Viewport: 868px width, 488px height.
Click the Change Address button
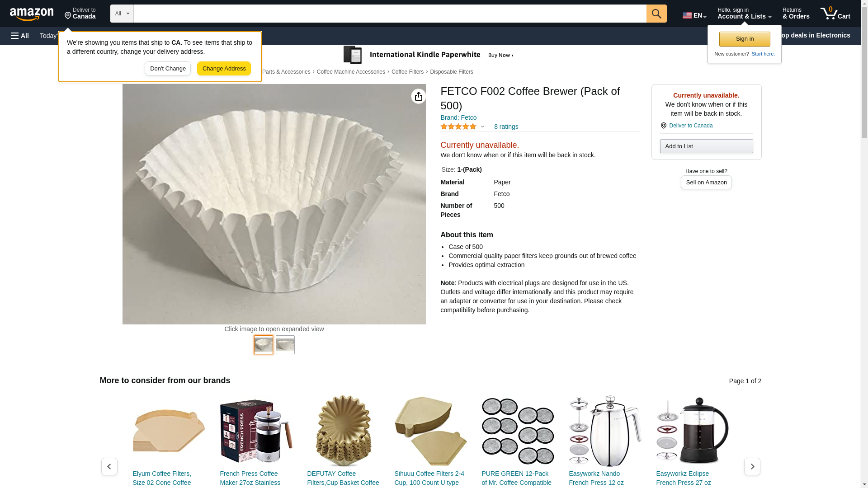pyautogui.click(x=224, y=69)
